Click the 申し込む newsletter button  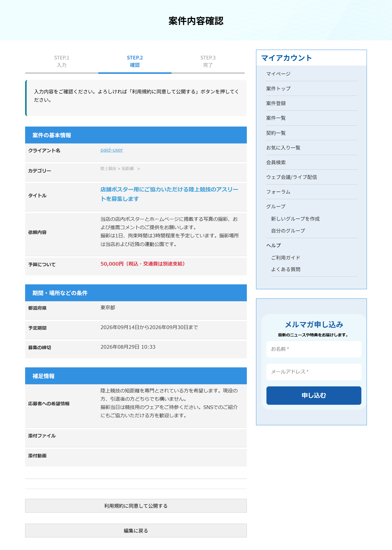coord(314,395)
